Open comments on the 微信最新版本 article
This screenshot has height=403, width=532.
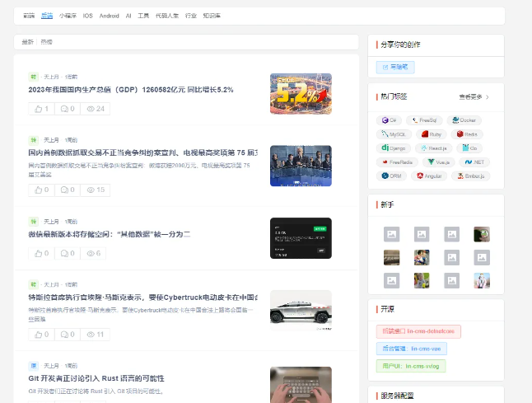(x=68, y=253)
